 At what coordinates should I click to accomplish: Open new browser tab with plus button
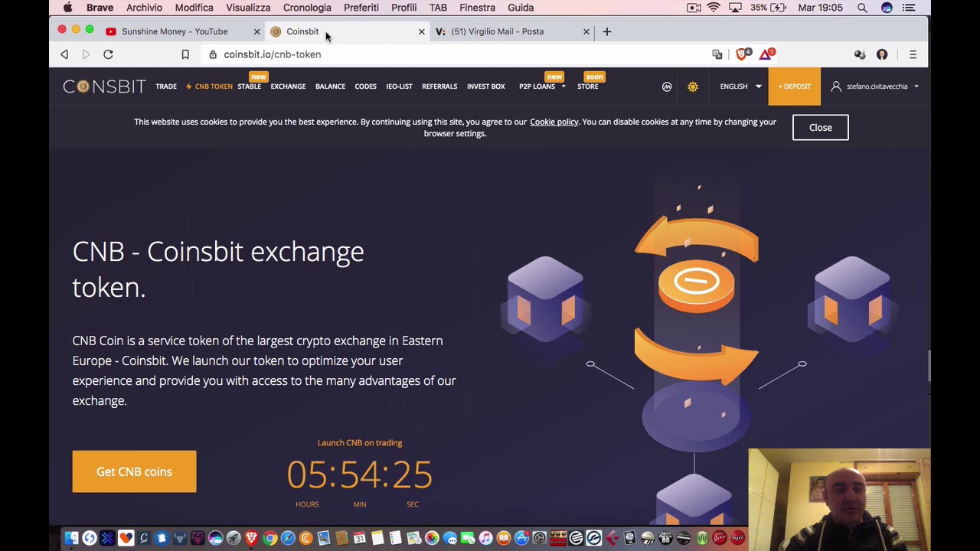click(x=606, y=31)
